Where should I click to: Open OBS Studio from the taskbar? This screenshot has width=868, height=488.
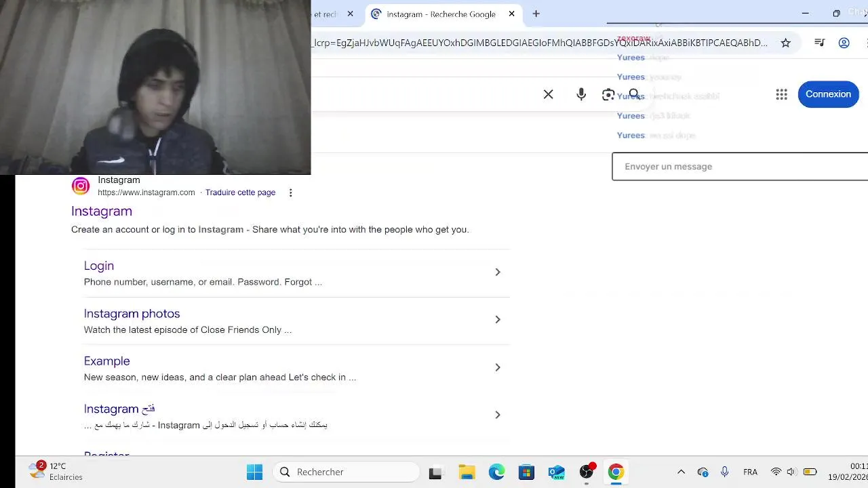click(x=587, y=472)
